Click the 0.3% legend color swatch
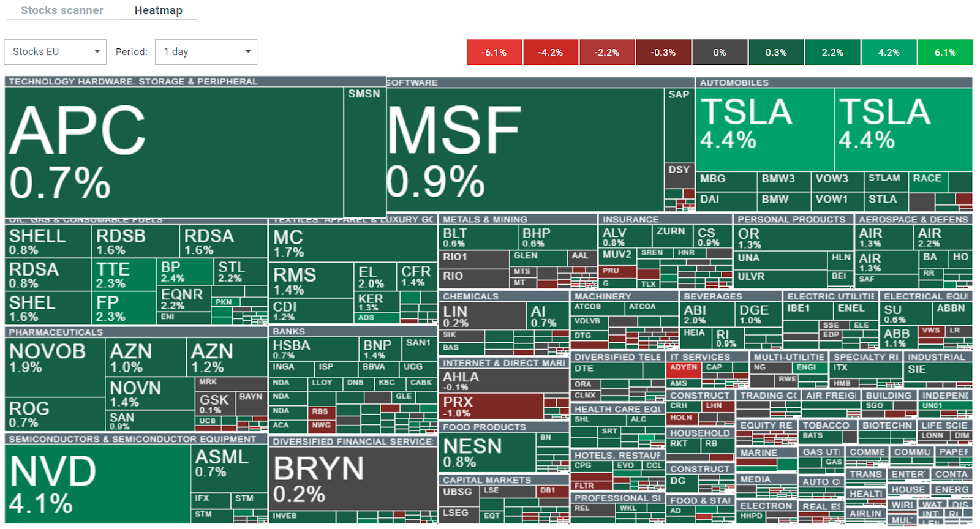Viewport: 980px width, 529px height. 776,52
